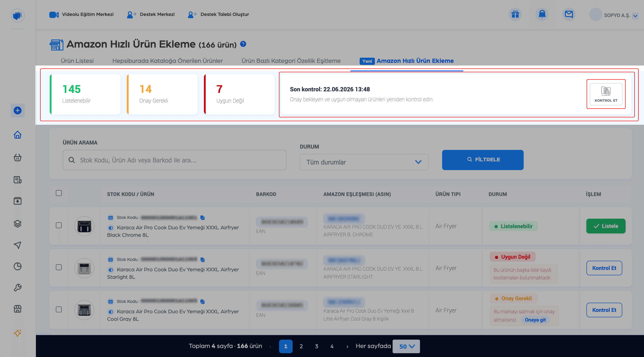Open the download box icon in sidebar

coord(17,201)
